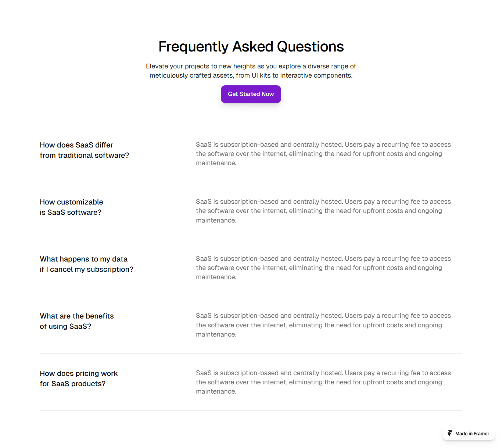Click 'if I cancel my subscription?' text line

[x=86, y=269]
